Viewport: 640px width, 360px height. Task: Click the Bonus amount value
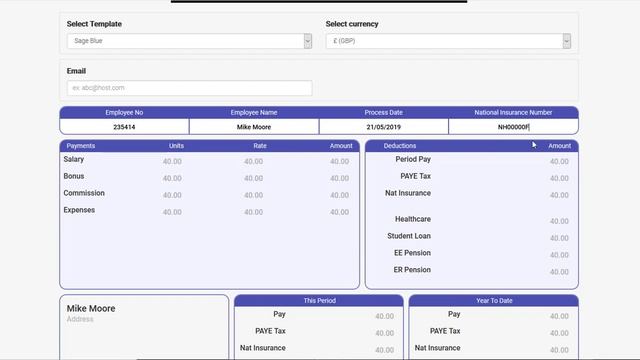[340, 178]
